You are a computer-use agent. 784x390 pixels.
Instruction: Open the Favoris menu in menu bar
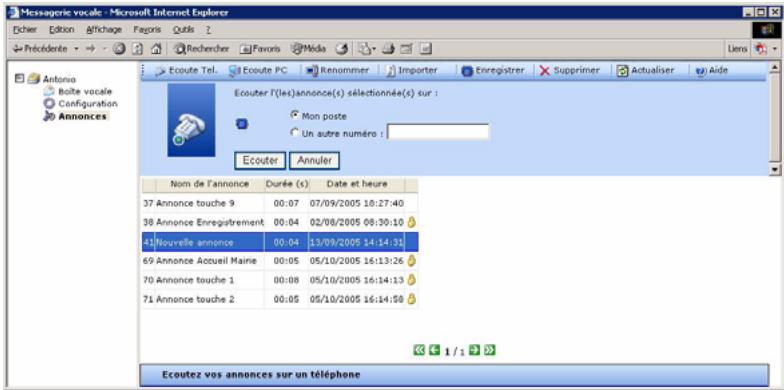point(147,30)
